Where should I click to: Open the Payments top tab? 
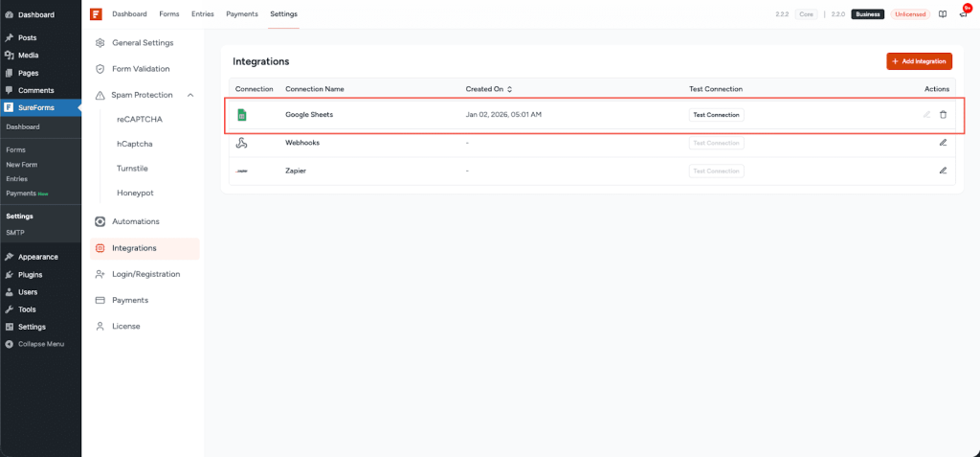tap(242, 14)
